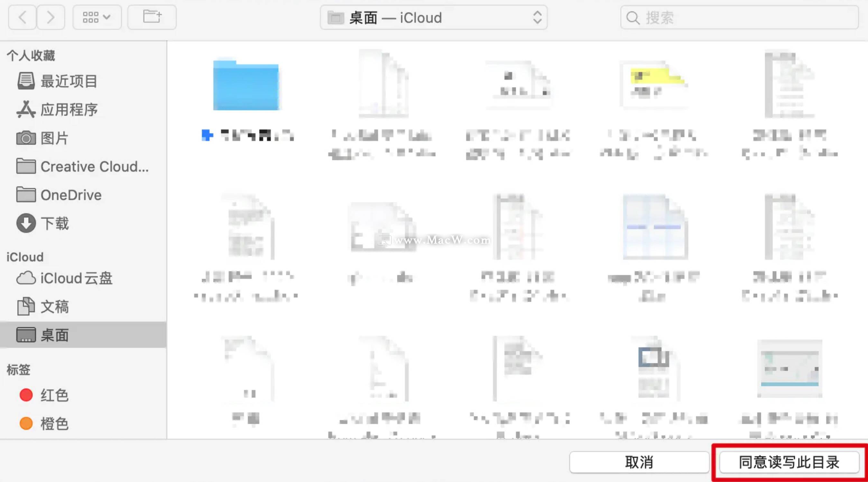Open the icon view options dropdown

click(x=97, y=17)
